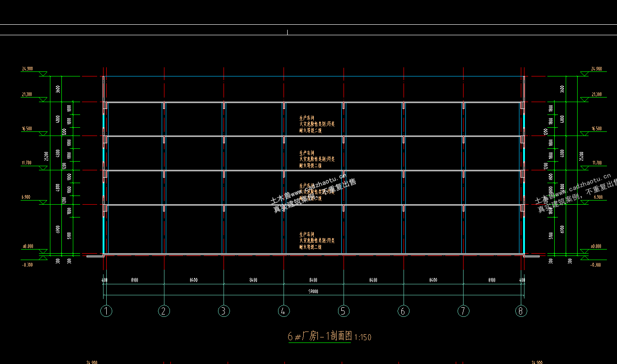Select axis bubble number 8
Image resolution: width=617 pixels, height=364 pixels.
521,311
